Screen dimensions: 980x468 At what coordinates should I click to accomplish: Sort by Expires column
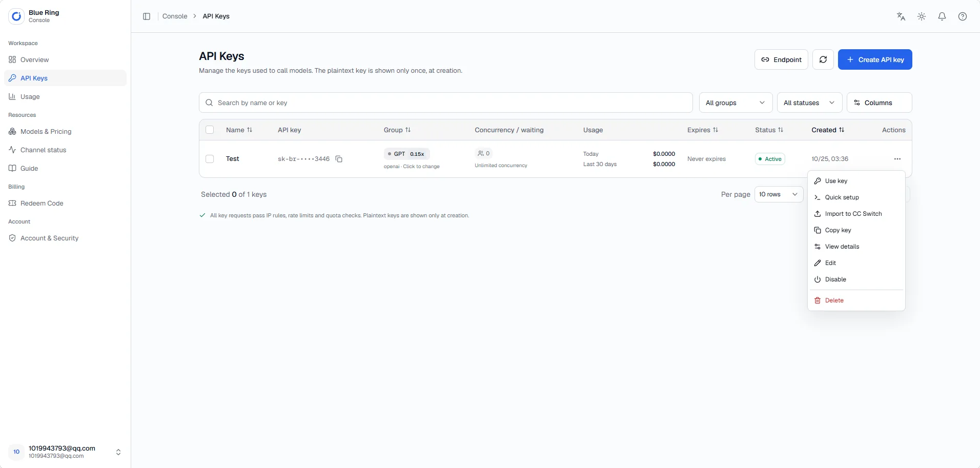pyautogui.click(x=716, y=130)
